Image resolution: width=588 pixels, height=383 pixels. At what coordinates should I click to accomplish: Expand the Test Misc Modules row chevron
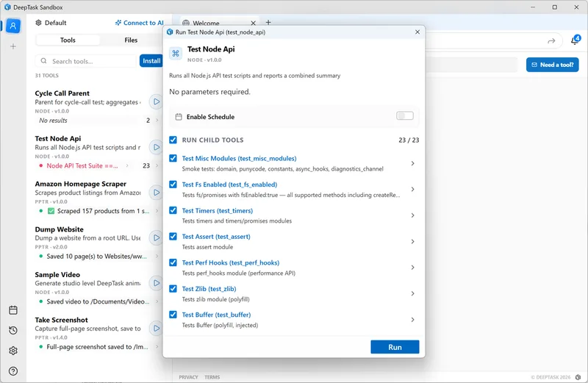pos(412,163)
